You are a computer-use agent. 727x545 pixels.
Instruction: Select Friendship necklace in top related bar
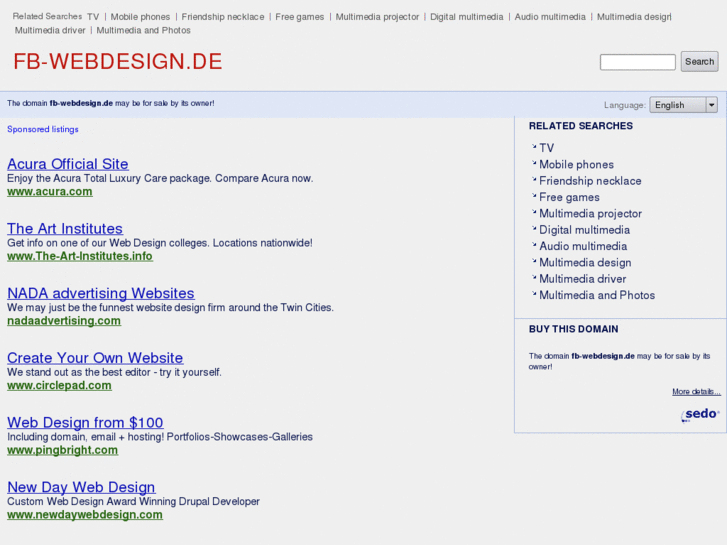[x=223, y=17]
